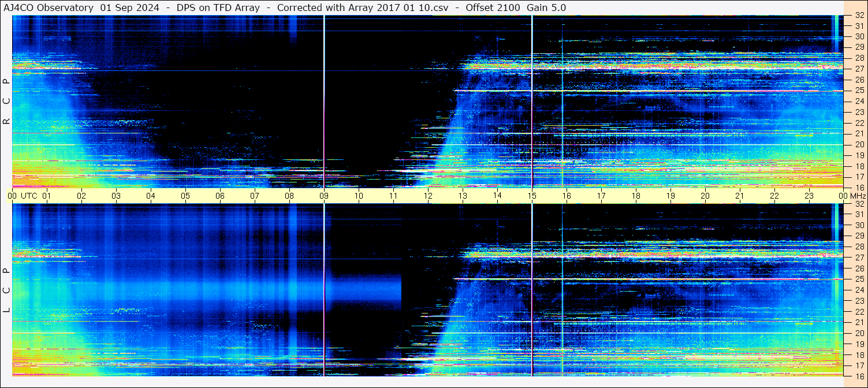Click the 20 MHz label in upper panel
The width and height of the screenshot is (868, 388).
[859, 144]
